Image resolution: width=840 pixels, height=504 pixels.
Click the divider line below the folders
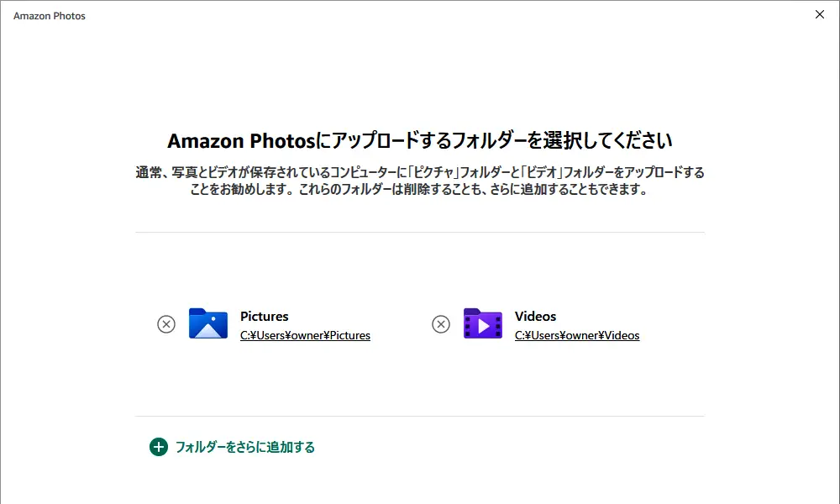tap(420, 416)
